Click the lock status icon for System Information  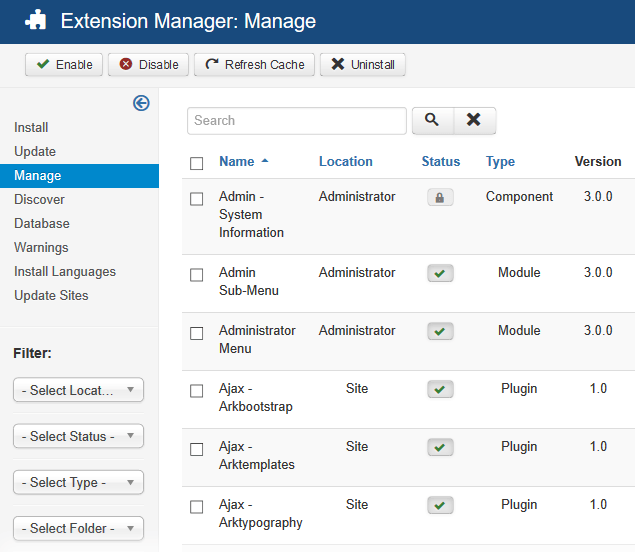pyautogui.click(x=440, y=198)
